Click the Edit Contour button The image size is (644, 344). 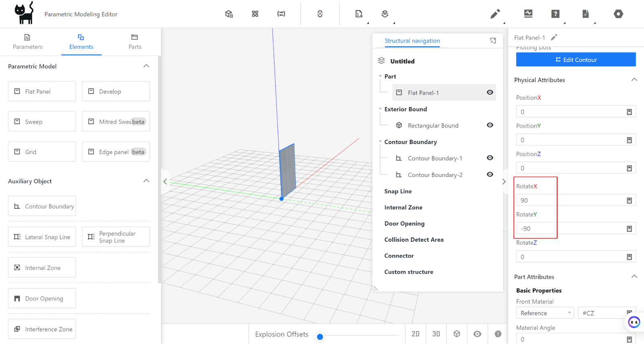click(576, 60)
